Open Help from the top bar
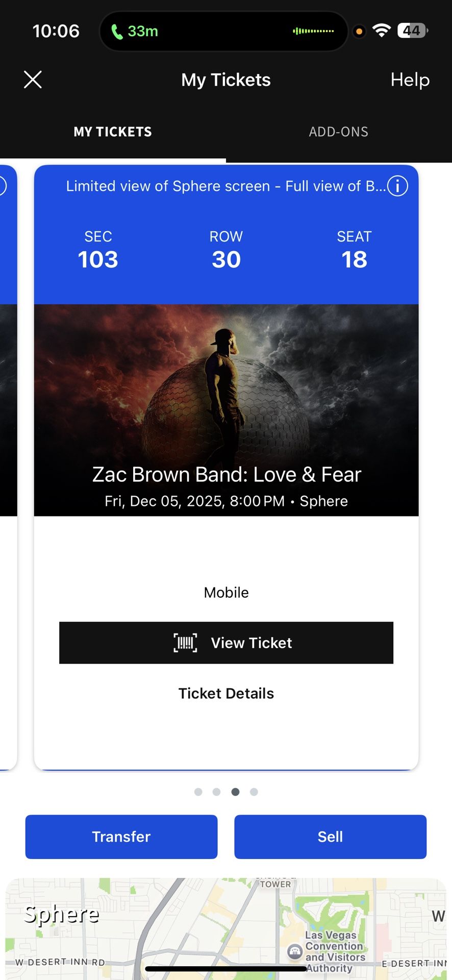This screenshot has width=452, height=980. click(410, 80)
